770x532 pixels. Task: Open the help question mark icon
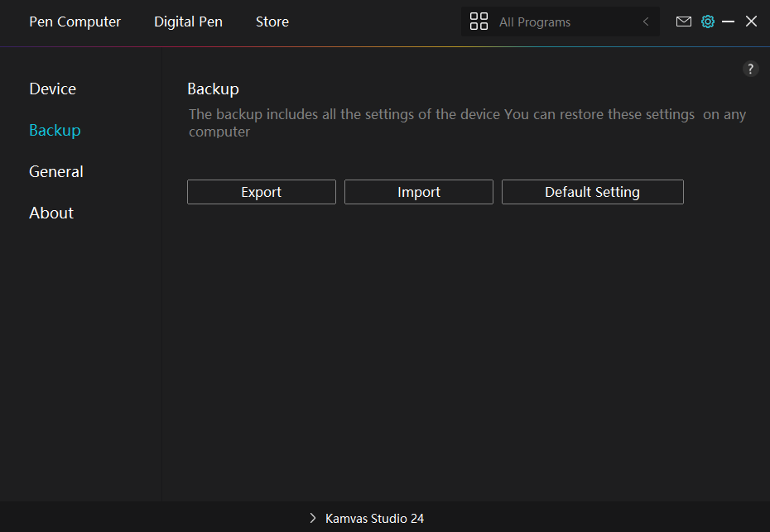(750, 69)
